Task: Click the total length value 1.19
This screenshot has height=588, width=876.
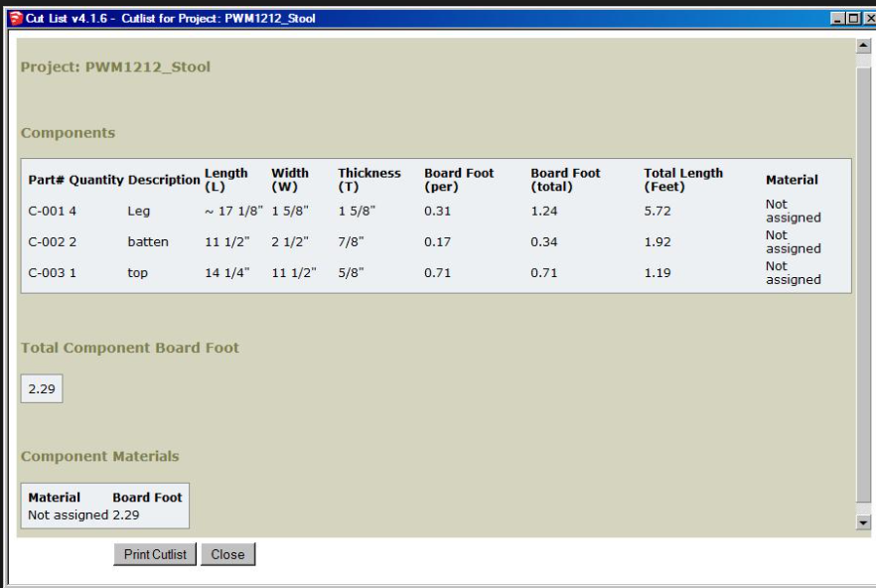Action: [x=657, y=273]
